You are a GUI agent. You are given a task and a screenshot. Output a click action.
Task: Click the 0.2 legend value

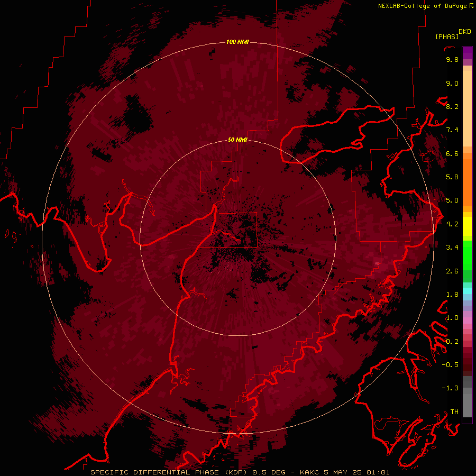click(x=452, y=342)
